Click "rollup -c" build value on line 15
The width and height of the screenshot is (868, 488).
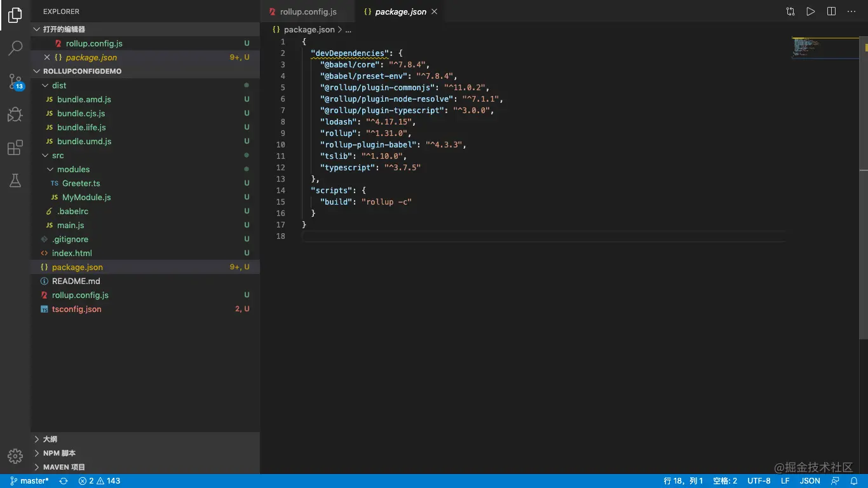click(x=386, y=202)
